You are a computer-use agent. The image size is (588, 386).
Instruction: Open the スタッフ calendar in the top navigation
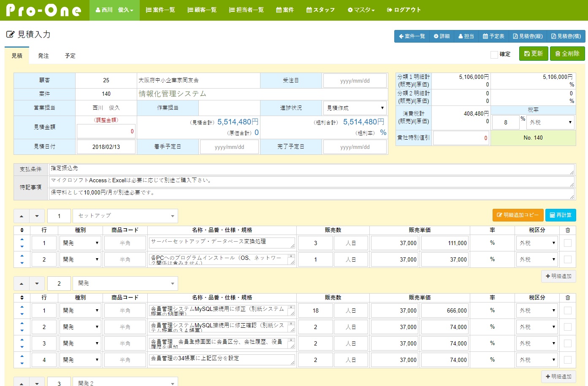(x=320, y=10)
